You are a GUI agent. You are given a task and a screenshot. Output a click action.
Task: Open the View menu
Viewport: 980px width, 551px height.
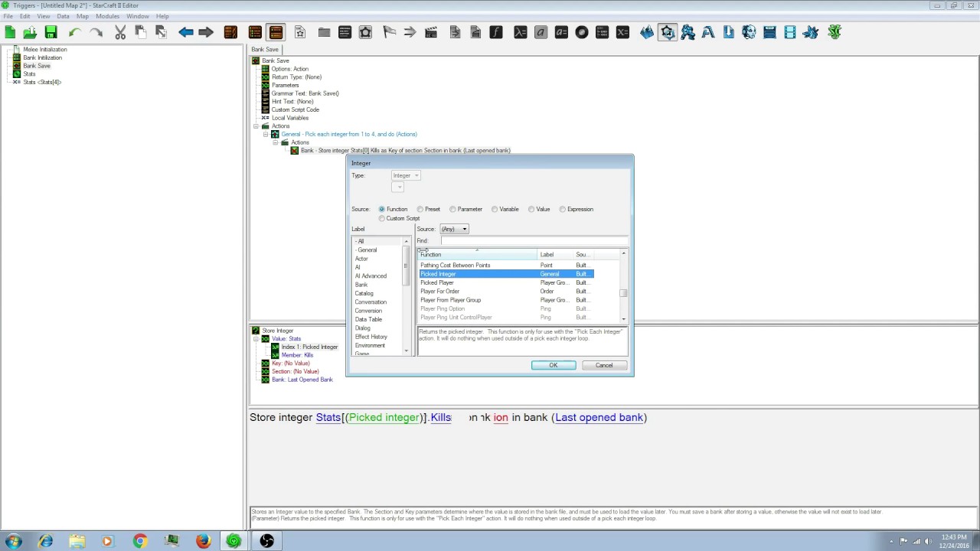[x=44, y=16]
